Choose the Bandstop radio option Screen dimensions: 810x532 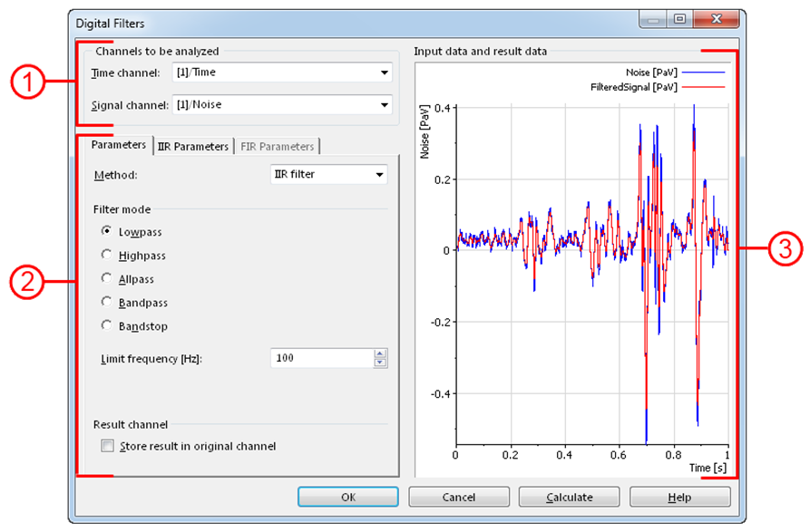point(107,326)
